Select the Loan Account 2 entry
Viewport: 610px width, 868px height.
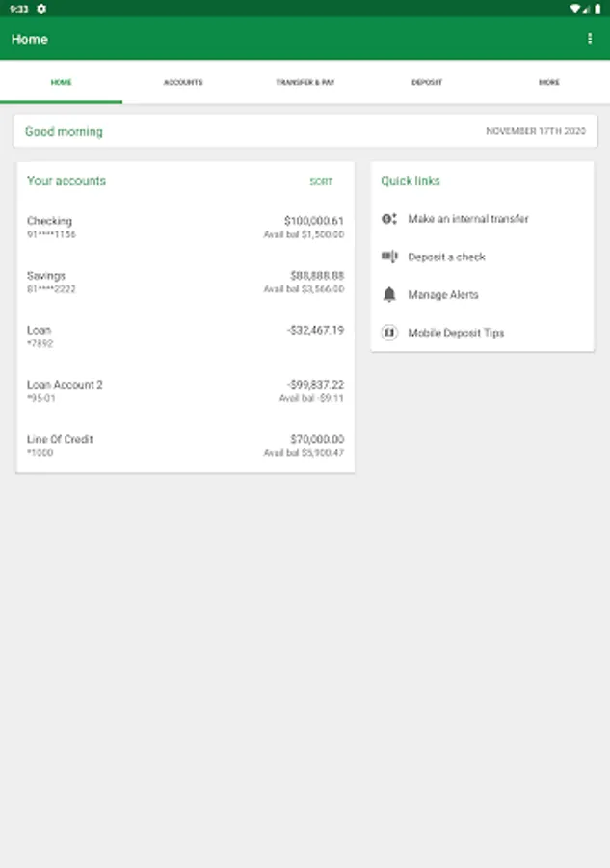(x=185, y=391)
